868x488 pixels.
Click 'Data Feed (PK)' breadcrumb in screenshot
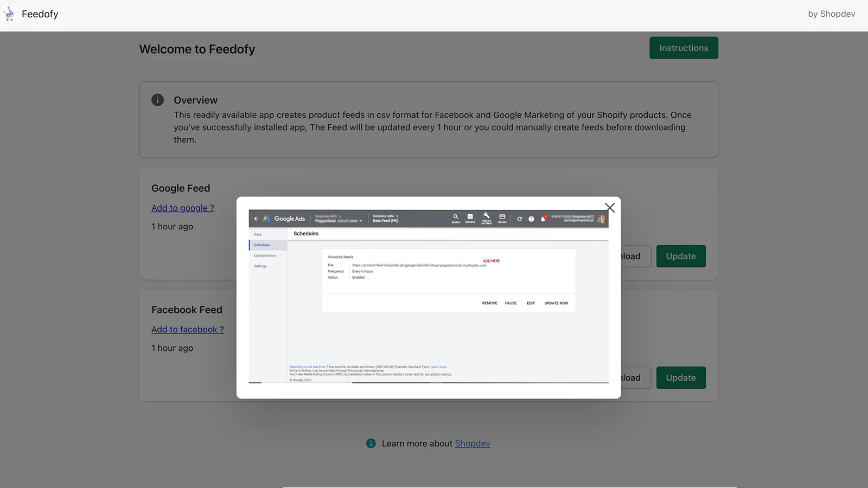(x=386, y=221)
